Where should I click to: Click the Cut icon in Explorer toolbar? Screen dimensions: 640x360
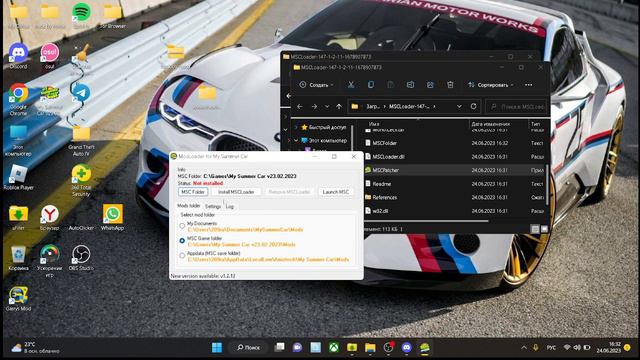tap(351, 84)
